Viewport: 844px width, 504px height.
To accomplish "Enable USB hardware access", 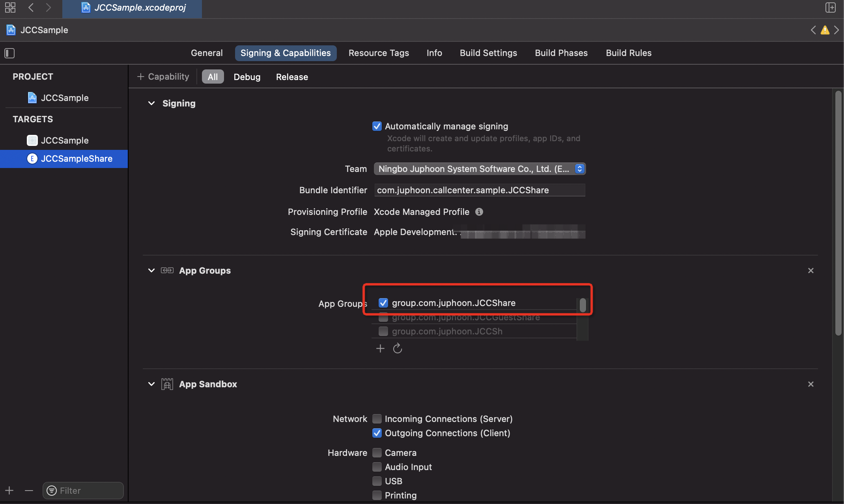I will pos(377,481).
